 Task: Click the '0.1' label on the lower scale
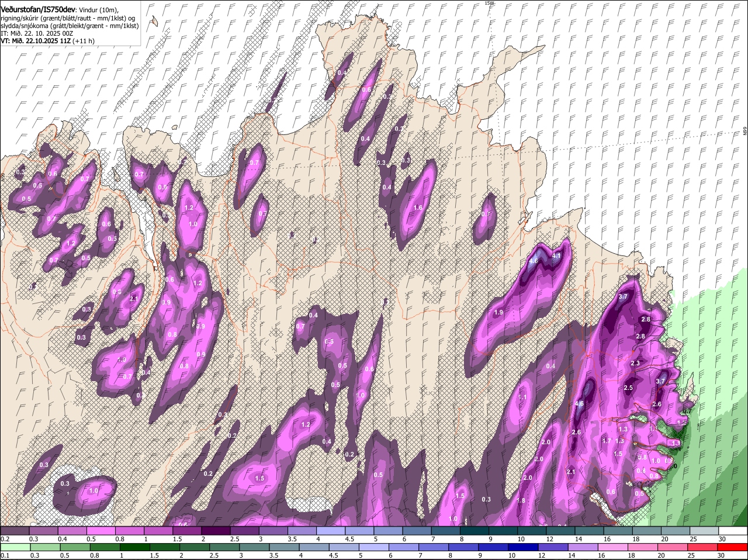(x=5, y=555)
